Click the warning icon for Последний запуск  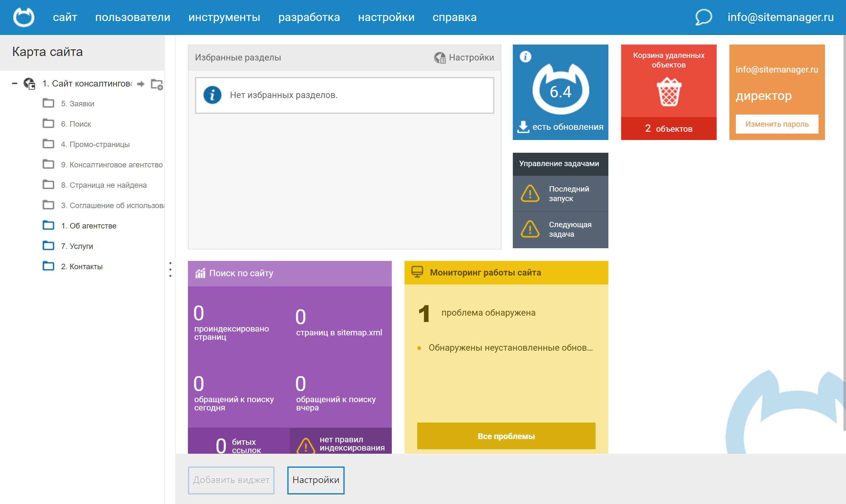click(x=530, y=193)
